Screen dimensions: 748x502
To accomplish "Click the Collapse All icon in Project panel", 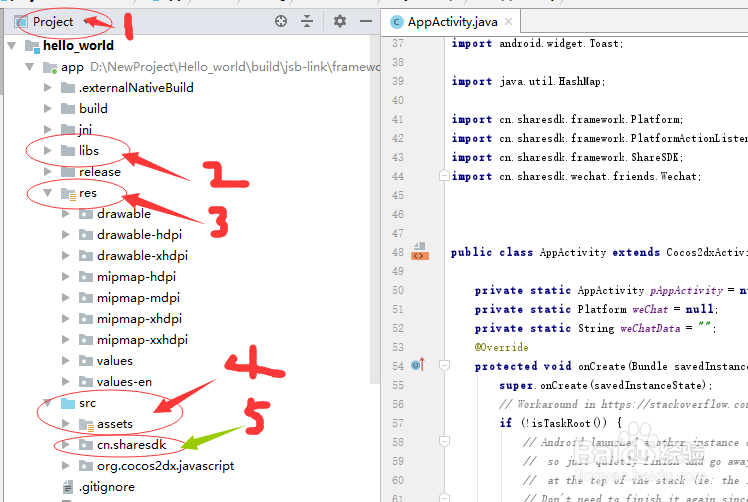I will [307, 21].
